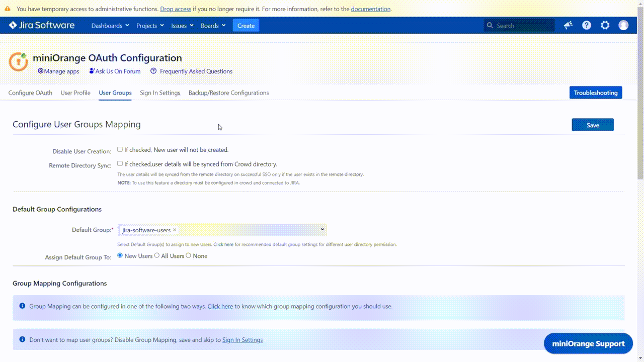Click the search magnifier icon
The height and width of the screenshot is (362, 644).
(x=490, y=25)
